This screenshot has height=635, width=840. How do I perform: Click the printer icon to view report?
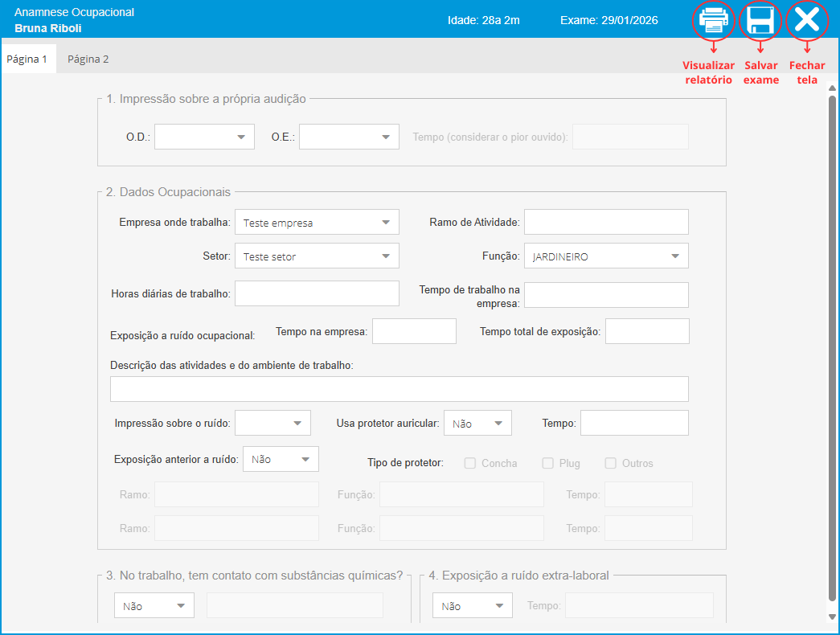[x=713, y=20]
